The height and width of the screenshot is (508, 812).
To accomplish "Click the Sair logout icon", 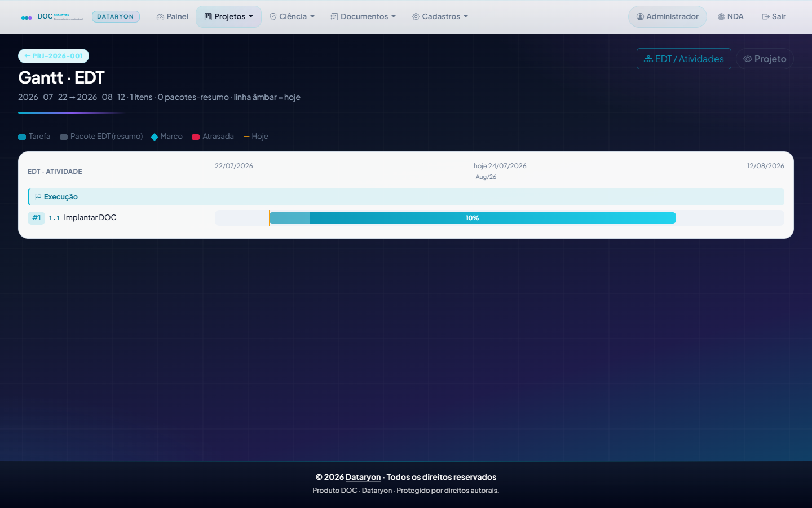I will click(766, 17).
